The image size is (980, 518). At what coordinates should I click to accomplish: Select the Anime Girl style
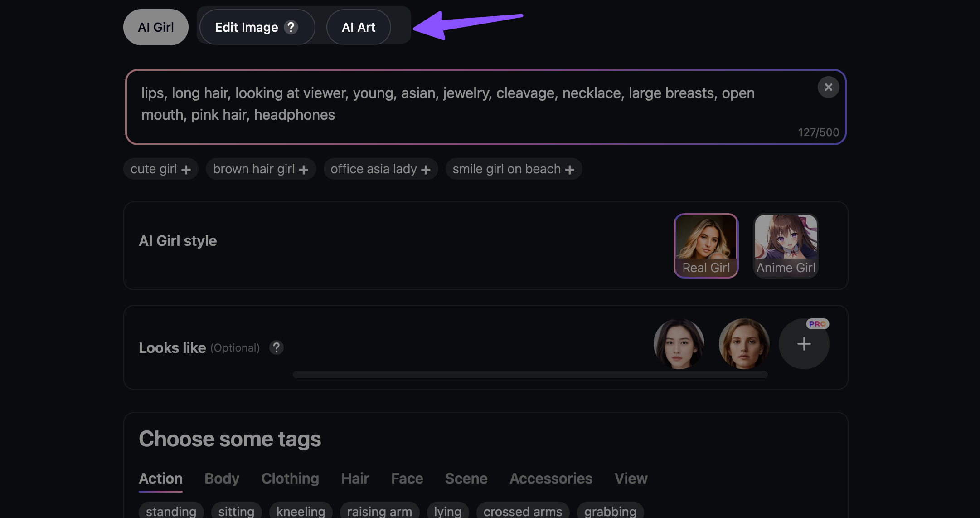tap(786, 245)
